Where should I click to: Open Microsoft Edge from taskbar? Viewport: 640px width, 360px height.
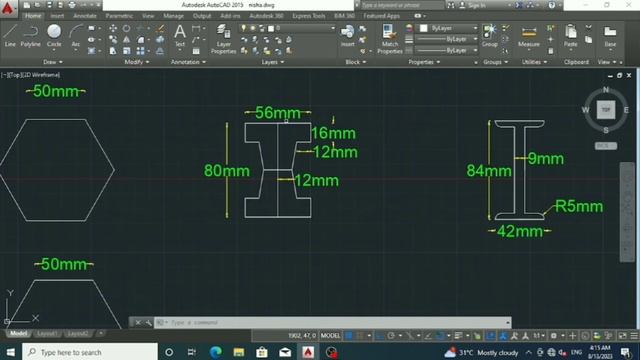click(x=216, y=352)
